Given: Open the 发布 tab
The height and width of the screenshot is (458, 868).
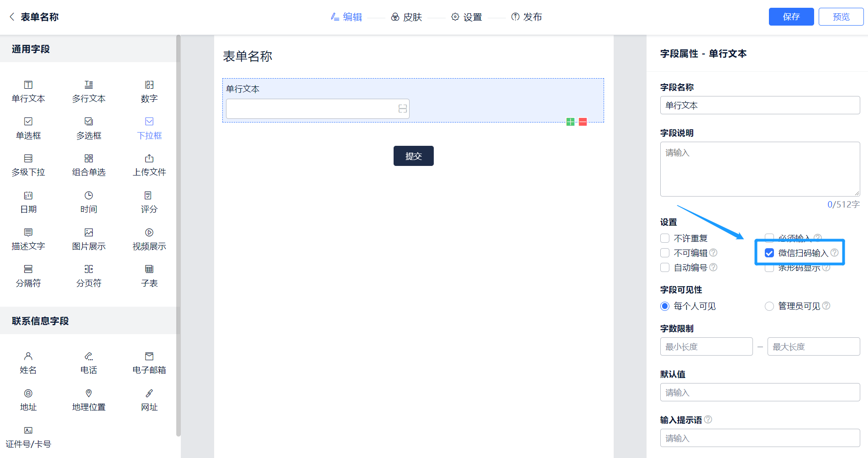Looking at the screenshot, I should [526, 17].
